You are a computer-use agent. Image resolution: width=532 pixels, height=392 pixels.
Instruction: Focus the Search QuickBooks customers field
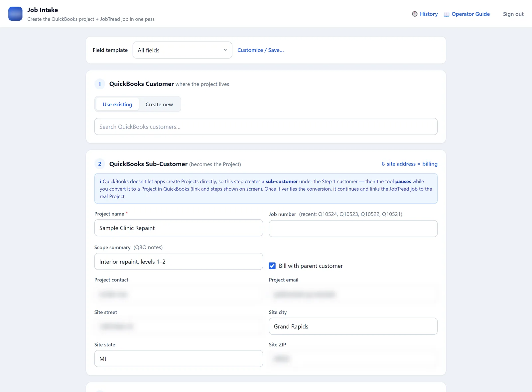(x=266, y=127)
